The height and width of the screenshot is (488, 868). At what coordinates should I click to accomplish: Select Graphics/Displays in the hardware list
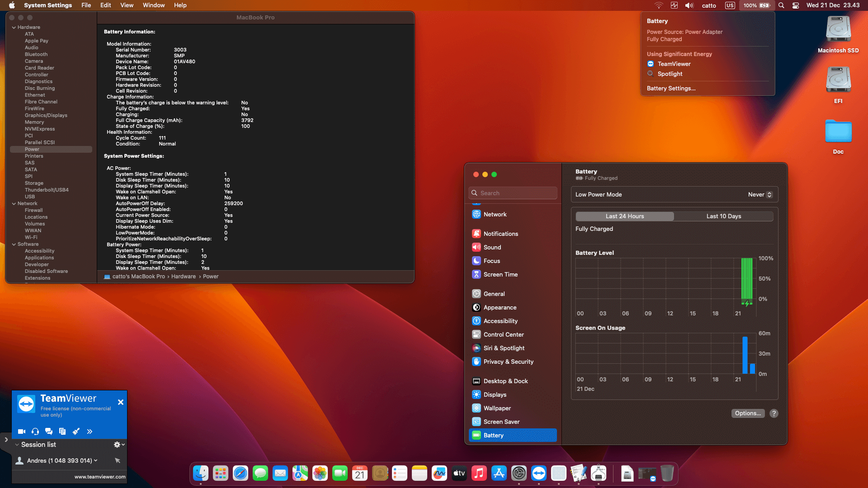click(46, 116)
